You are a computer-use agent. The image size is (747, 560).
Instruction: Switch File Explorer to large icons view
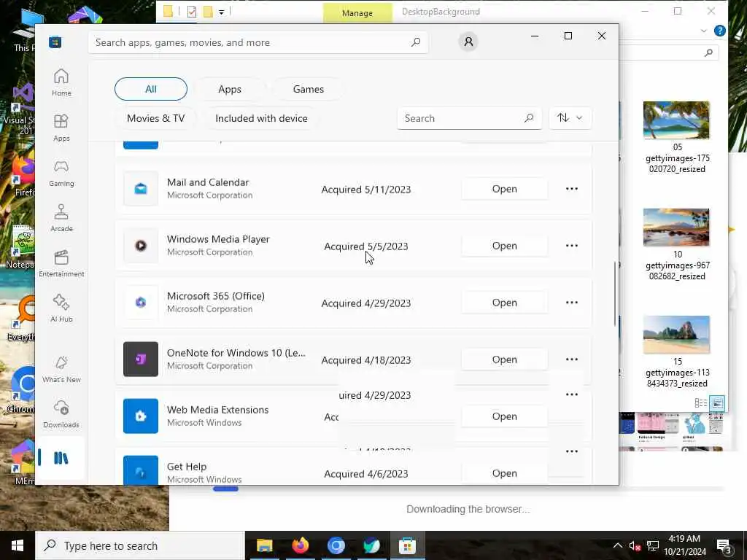pos(717,403)
